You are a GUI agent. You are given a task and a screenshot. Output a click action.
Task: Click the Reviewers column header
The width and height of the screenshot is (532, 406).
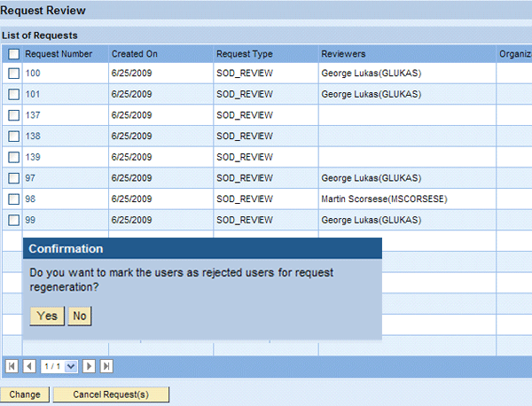343,54
